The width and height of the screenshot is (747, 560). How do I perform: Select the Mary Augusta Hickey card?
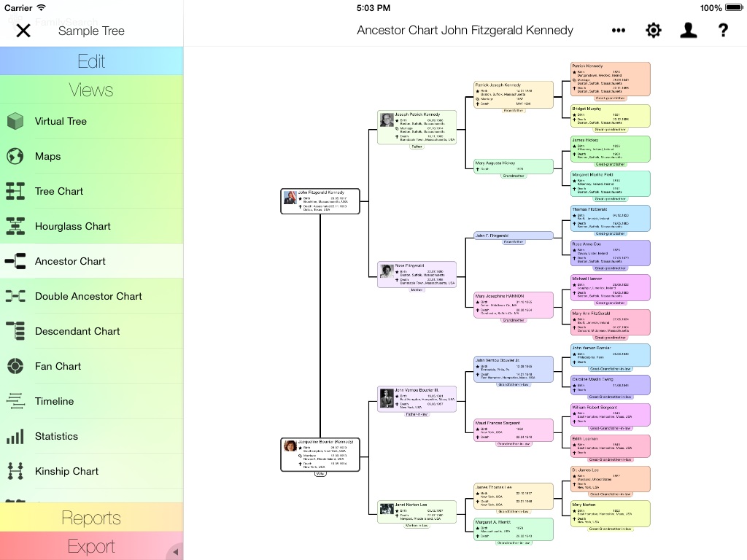coord(513,166)
